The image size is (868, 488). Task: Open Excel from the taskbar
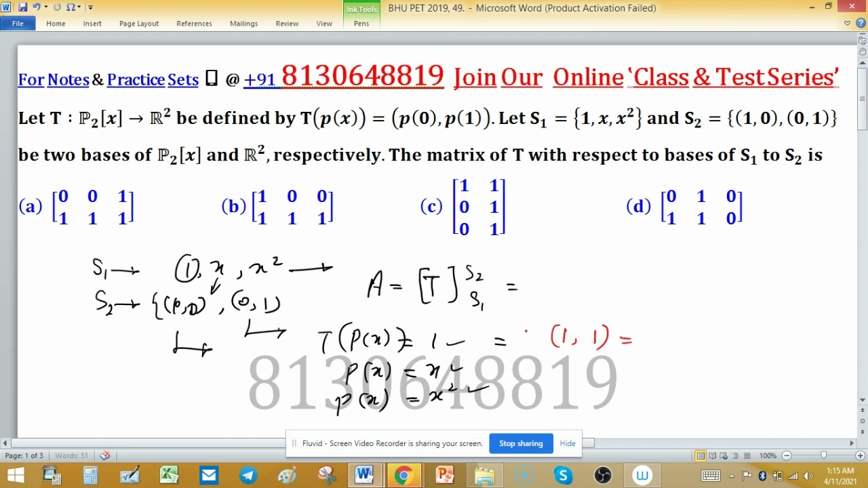click(169, 475)
